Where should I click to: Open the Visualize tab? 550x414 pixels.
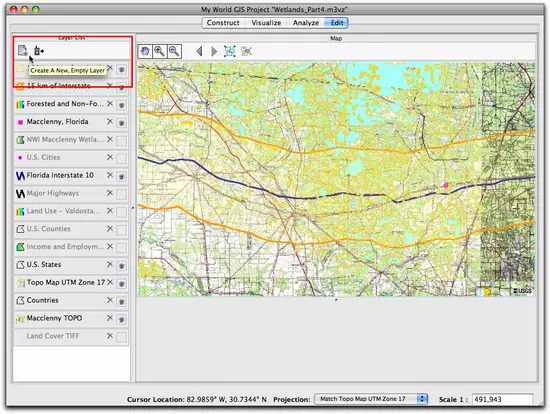click(266, 23)
